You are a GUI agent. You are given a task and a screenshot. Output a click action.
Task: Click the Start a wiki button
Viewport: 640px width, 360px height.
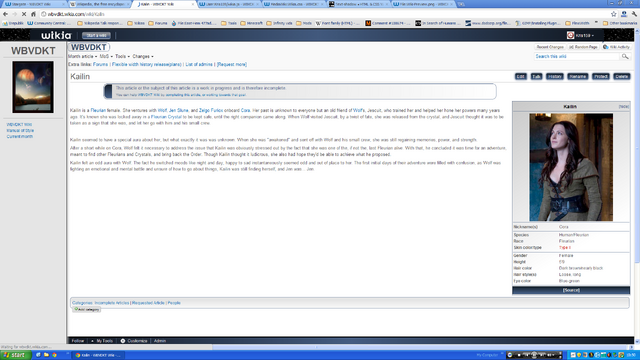click(96, 36)
